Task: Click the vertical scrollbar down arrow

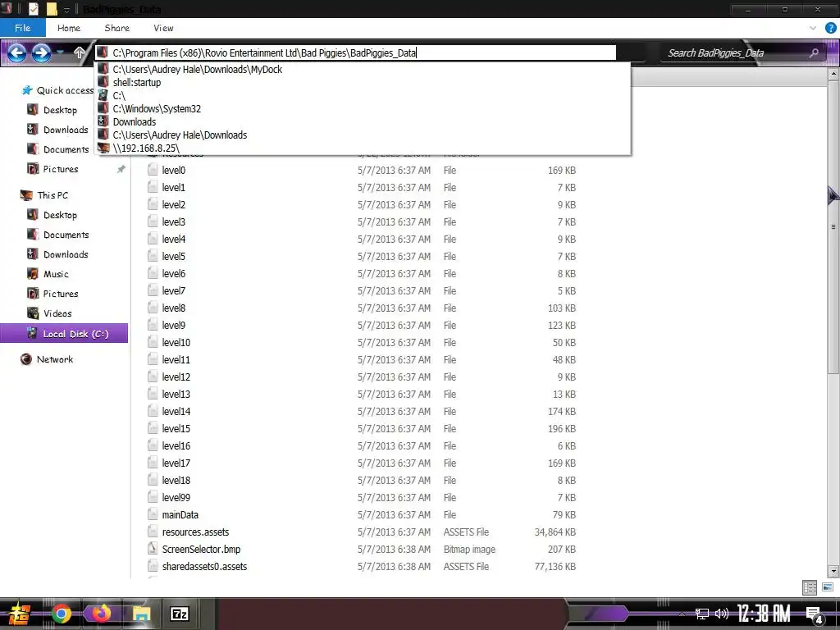Action: [x=833, y=571]
